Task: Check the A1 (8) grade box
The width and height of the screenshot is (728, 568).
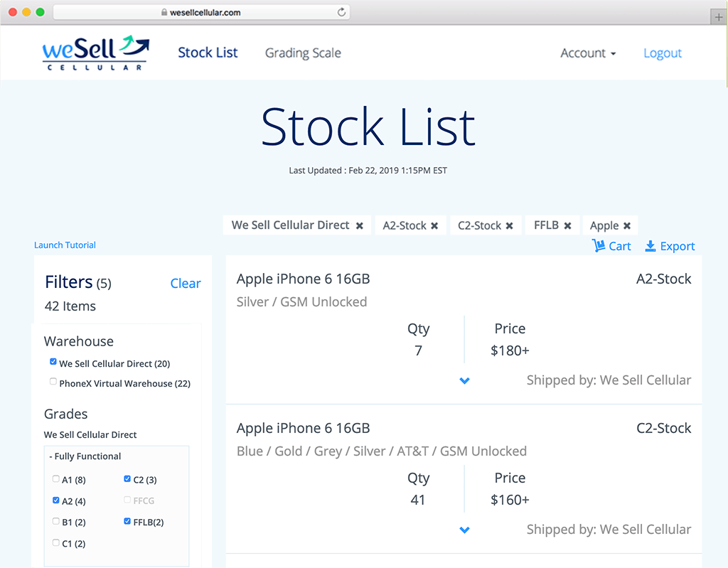Action: pos(56,479)
